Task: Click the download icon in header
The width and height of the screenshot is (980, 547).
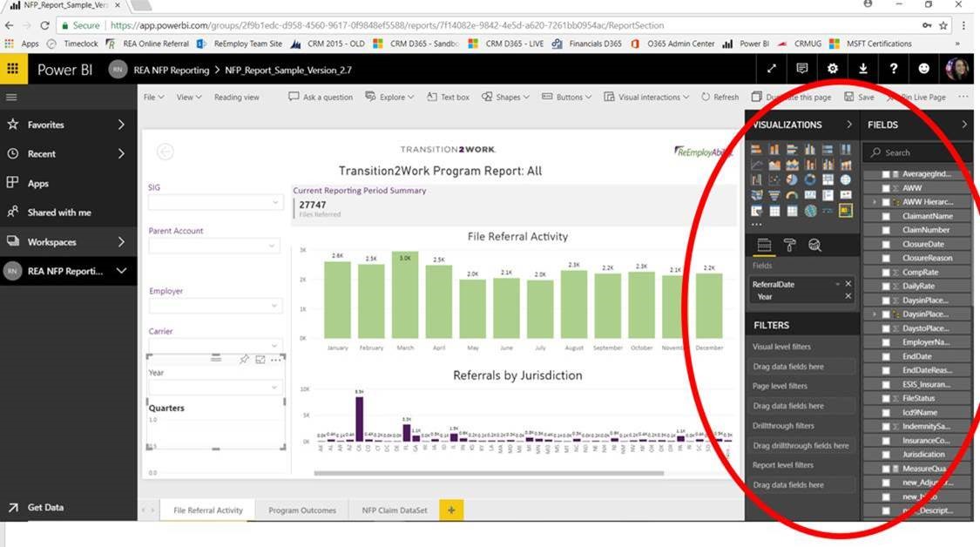Action: pyautogui.click(x=863, y=69)
